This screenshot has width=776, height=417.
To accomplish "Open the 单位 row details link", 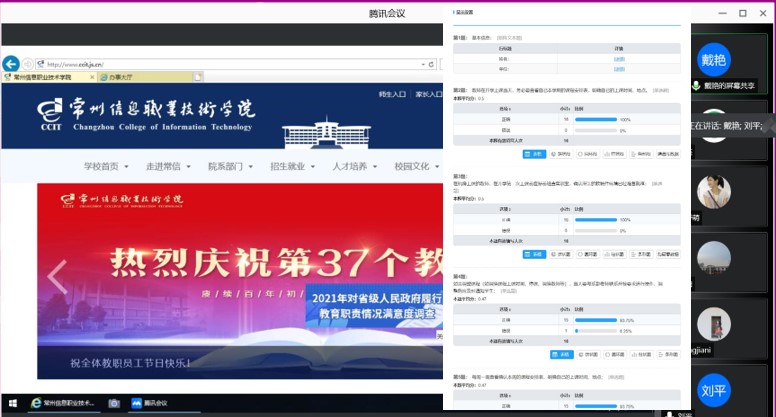I will pyautogui.click(x=619, y=69).
